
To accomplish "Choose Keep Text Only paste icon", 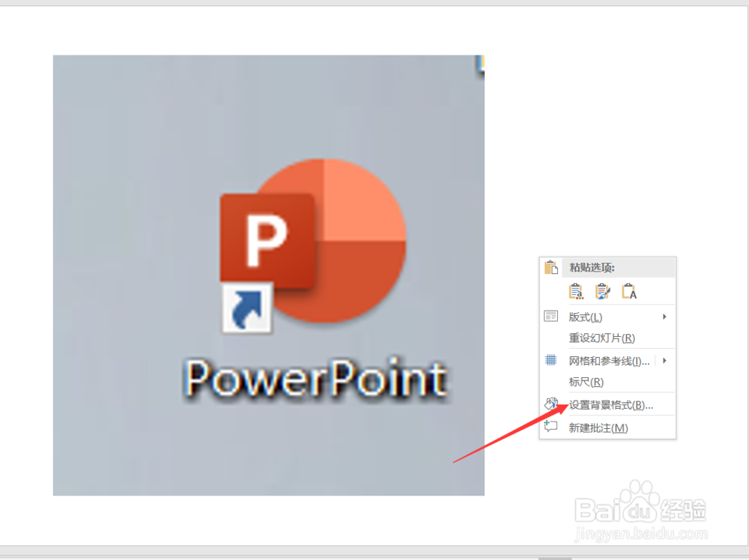I will pos(629,290).
